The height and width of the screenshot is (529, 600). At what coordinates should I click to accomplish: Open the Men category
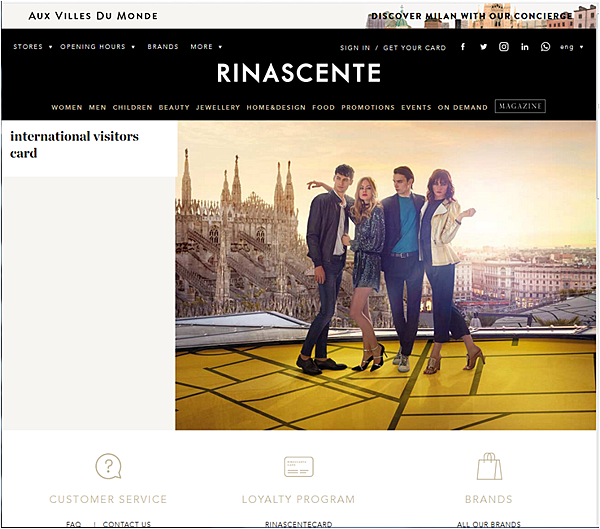click(98, 108)
